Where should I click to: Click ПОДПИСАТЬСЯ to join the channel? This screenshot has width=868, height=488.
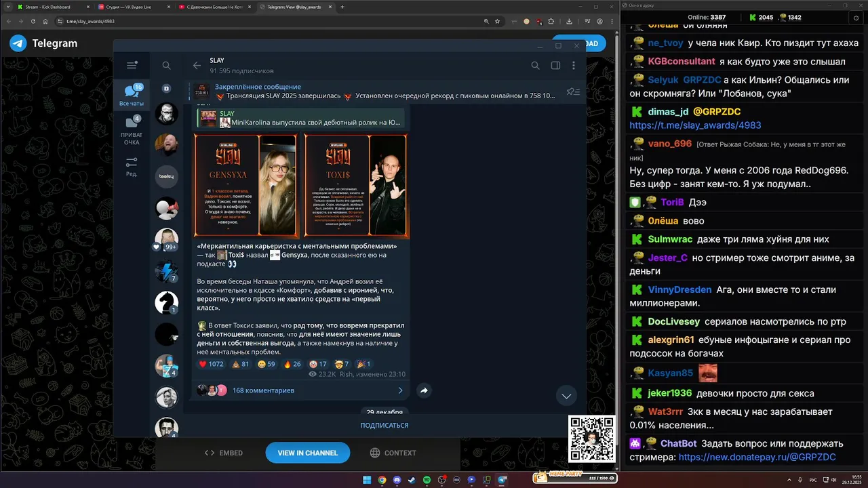coord(384,426)
